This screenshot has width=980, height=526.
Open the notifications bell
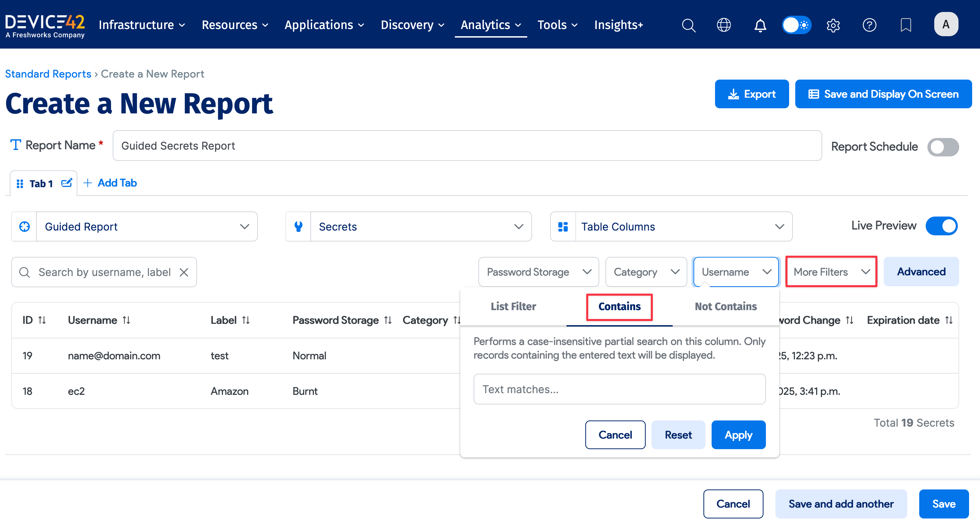[760, 25]
